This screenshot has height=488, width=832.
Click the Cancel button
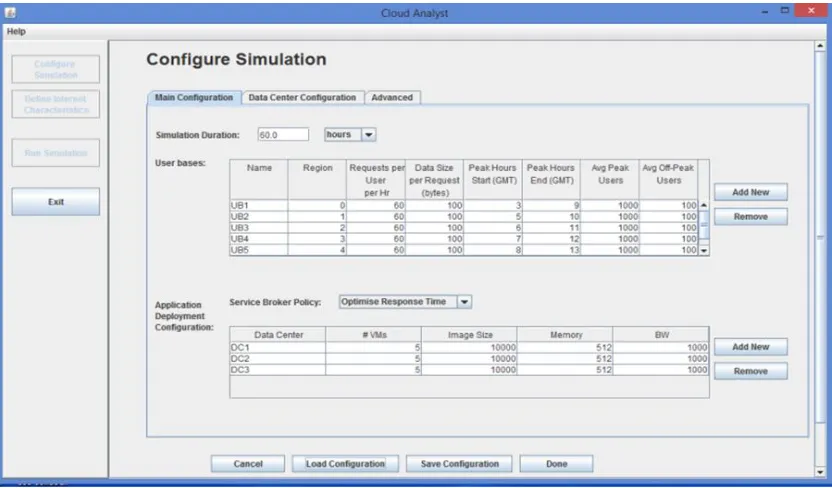point(248,464)
